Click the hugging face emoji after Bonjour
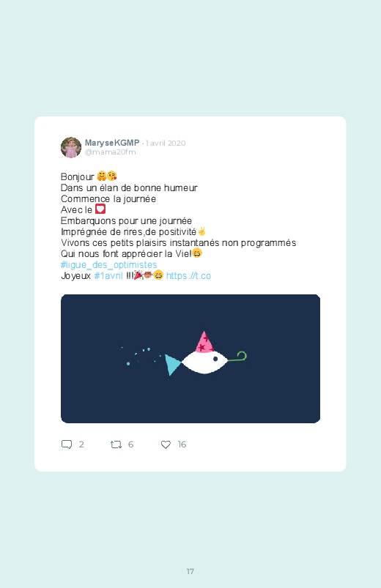The height and width of the screenshot is (588, 381). tap(101, 176)
